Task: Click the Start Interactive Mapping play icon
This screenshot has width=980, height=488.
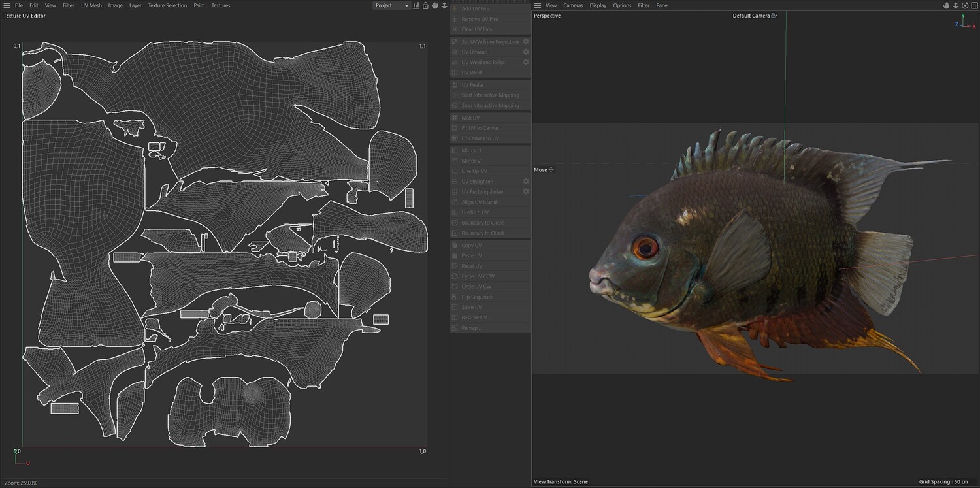Action: (455, 95)
